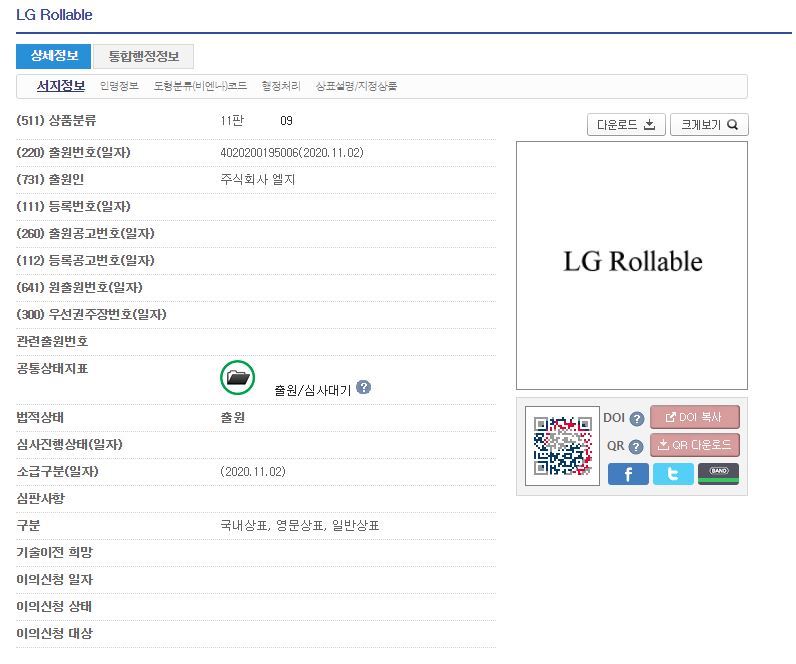This screenshot has width=796, height=664.
Task: Click the 크게보기 magnify button
Action: pos(709,124)
